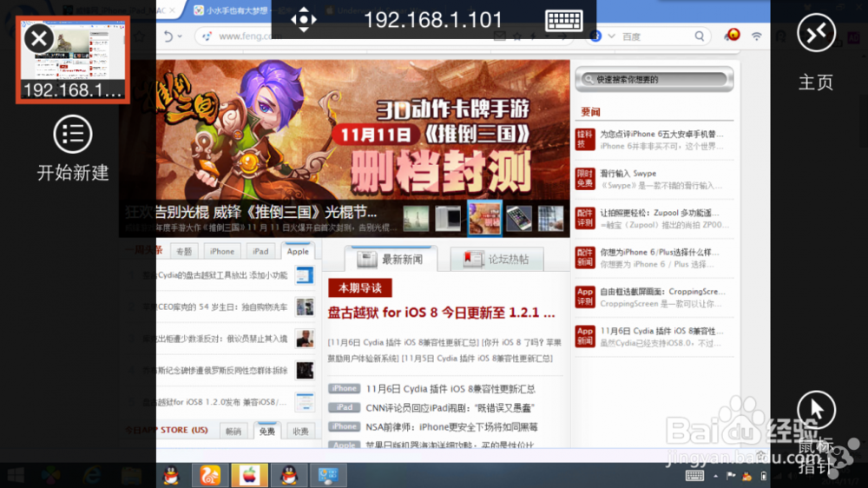868x488 pixels.
Task: Open headline 盘古越狱 for iOS 8 今日更新至 1.2.1
Action: point(441,313)
